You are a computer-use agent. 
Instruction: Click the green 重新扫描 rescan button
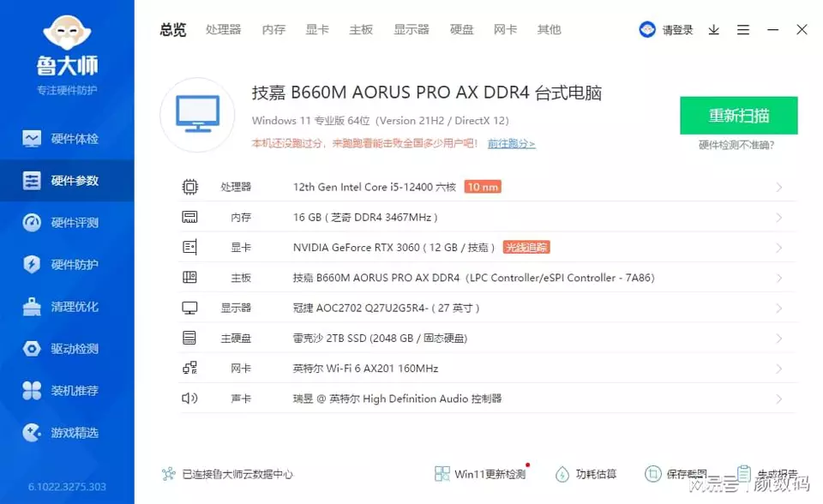click(738, 116)
